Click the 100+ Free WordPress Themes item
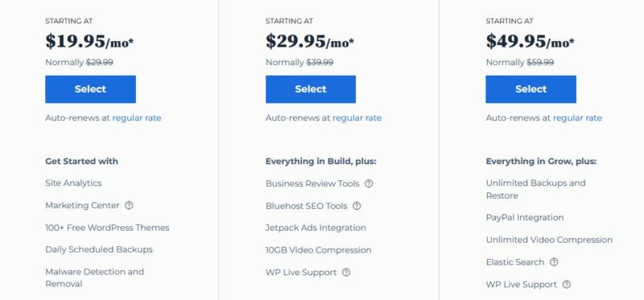The image size is (644, 300). tap(107, 228)
